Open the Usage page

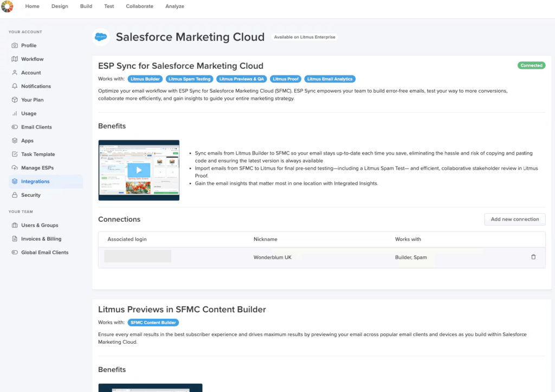point(29,113)
